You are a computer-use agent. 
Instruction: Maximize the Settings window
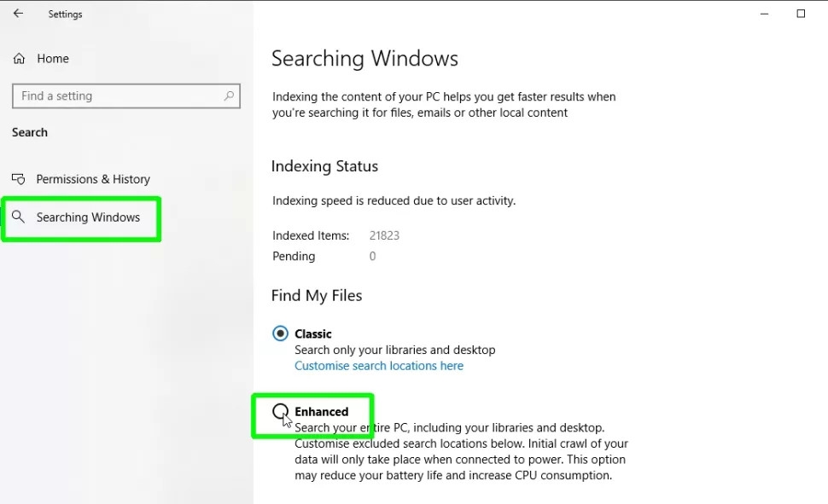pos(800,14)
